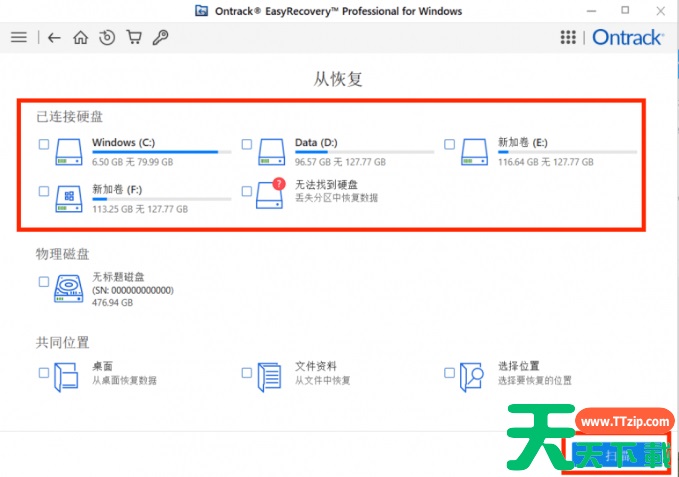The width and height of the screenshot is (679, 477).
Task: Click the Windows (C:) usage bar
Action: (x=161, y=152)
